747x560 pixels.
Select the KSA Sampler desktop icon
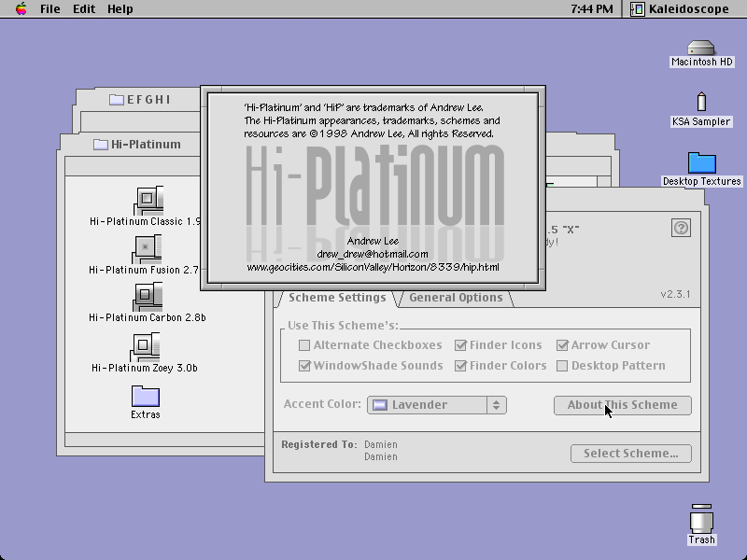(x=701, y=102)
